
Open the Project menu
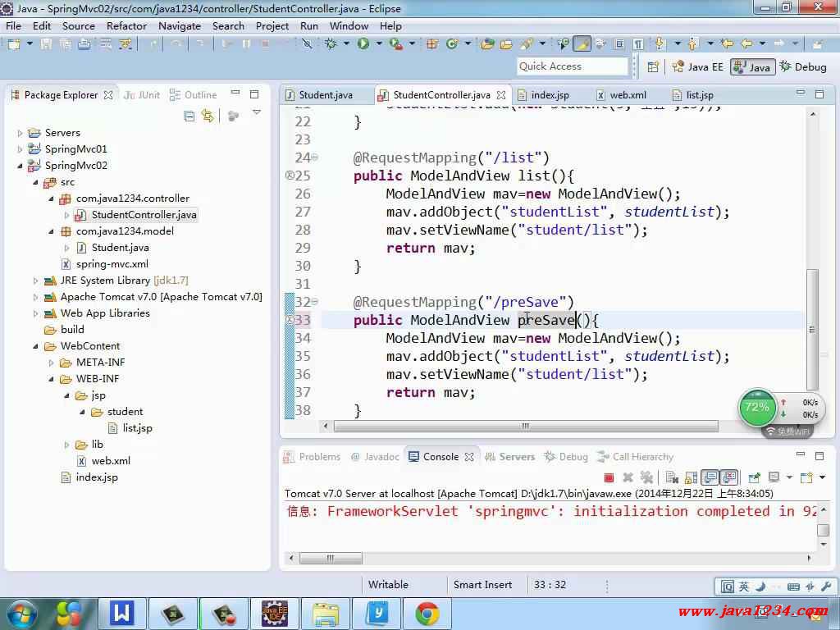[272, 25]
